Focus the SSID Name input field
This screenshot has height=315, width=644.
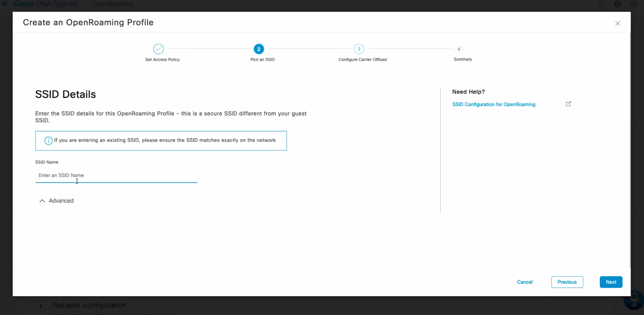pyautogui.click(x=116, y=176)
